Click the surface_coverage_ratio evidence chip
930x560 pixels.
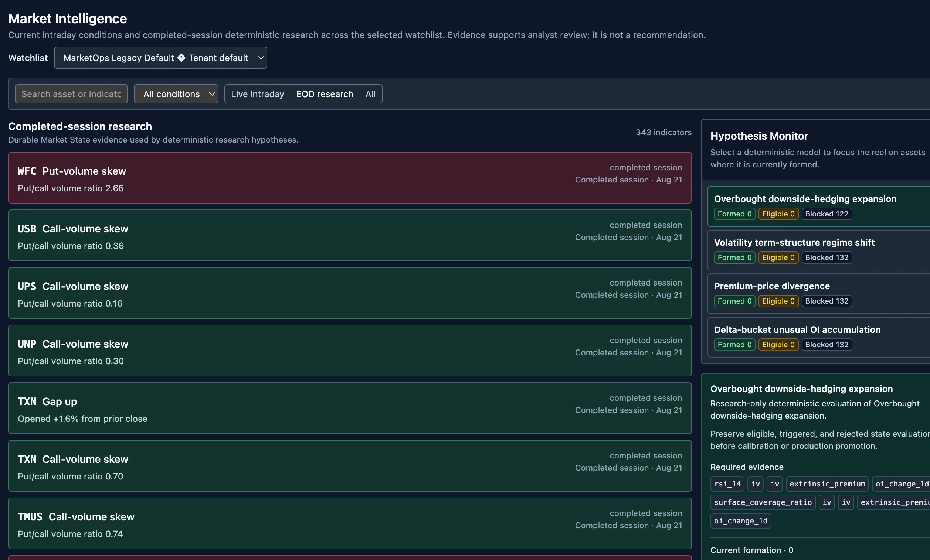(x=763, y=503)
